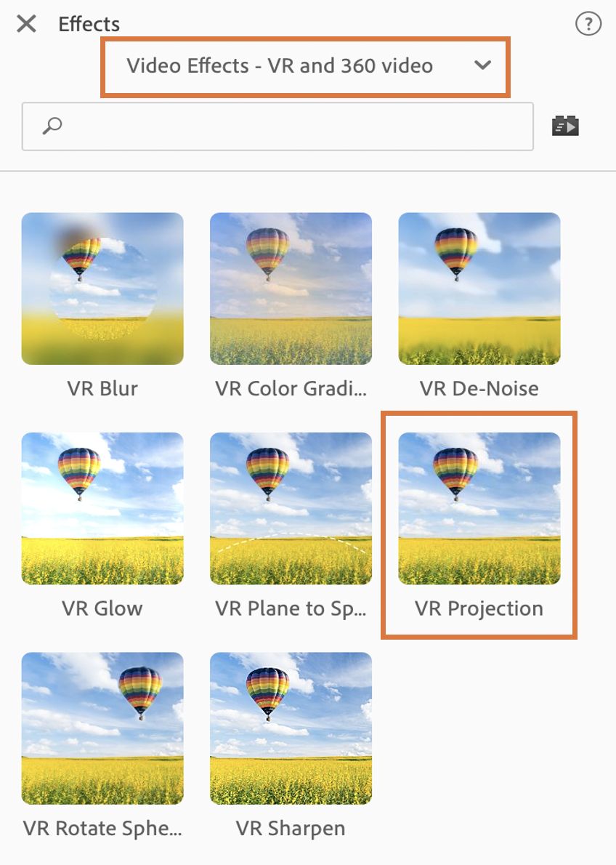Image resolution: width=616 pixels, height=865 pixels.
Task: Select the VR Blur effect thumbnail
Action: (x=102, y=289)
